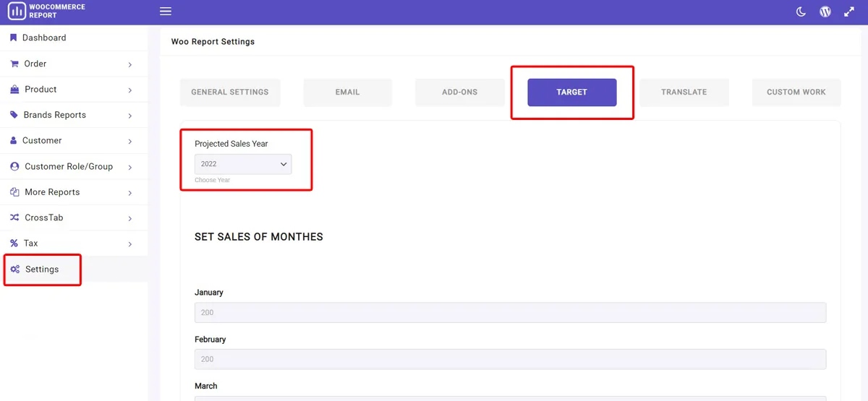The image size is (868, 401).
Task: Switch to the General Settings tab
Action: [x=230, y=92]
